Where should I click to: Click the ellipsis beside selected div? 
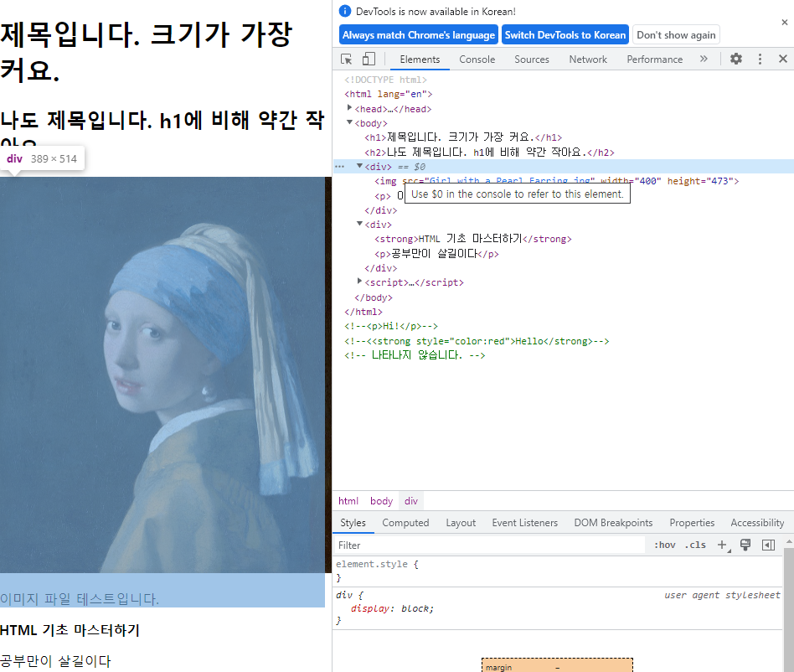point(340,167)
